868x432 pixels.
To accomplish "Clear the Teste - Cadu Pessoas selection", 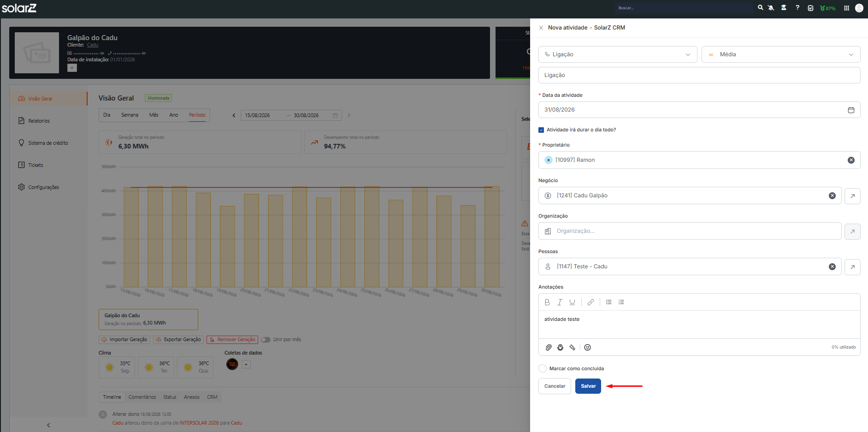I will click(x=832, y=266).
